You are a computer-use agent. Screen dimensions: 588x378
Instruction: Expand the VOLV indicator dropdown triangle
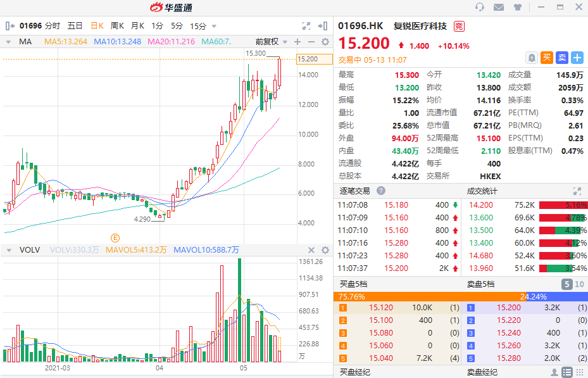[x=9, y=250]
